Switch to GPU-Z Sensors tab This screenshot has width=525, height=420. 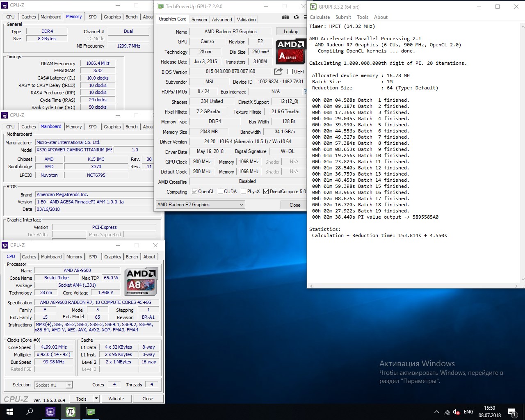tap(199, 20)
